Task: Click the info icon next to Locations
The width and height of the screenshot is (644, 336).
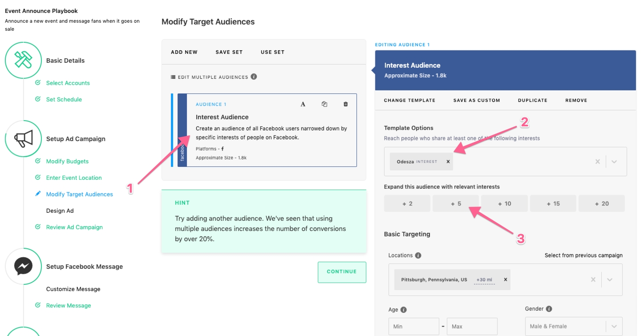Action: tap(418, 255)
